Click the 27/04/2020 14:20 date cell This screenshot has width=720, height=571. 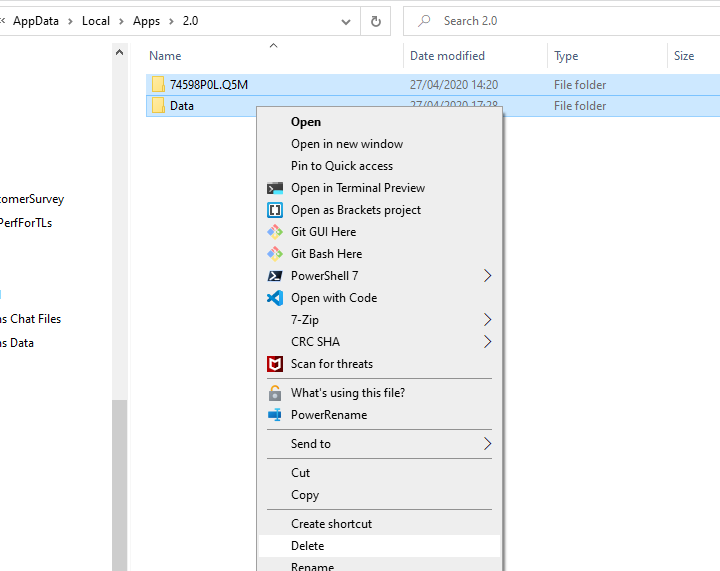[x=454, y=85]
